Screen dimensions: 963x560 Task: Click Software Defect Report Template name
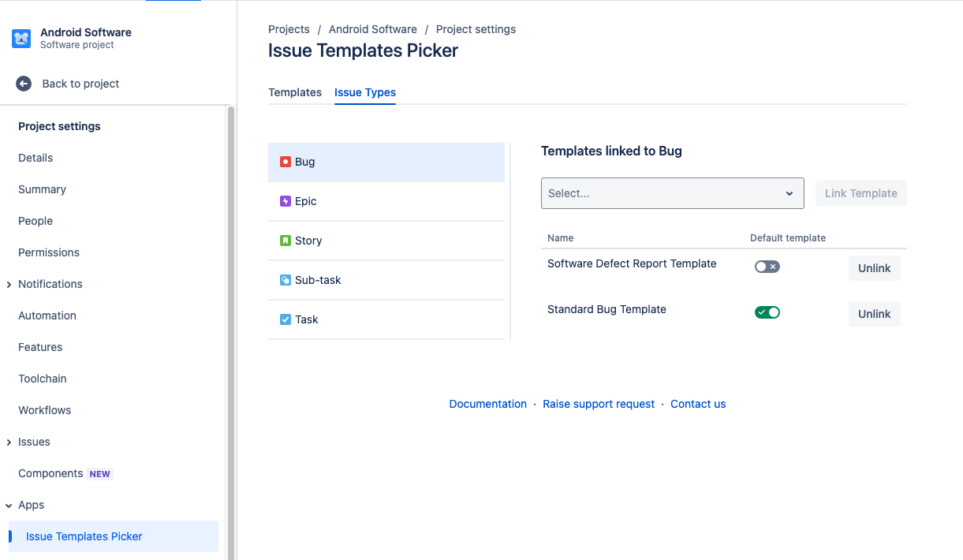632,263
